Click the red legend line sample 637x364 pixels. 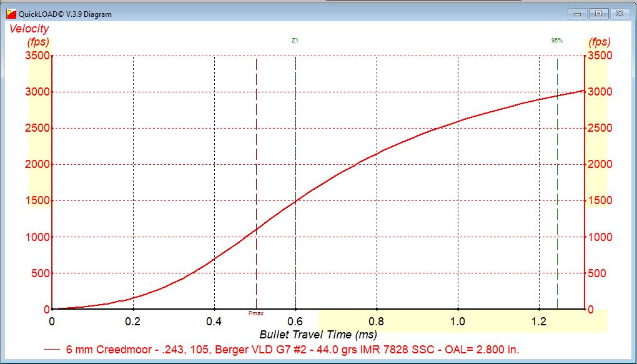point(52,350)
